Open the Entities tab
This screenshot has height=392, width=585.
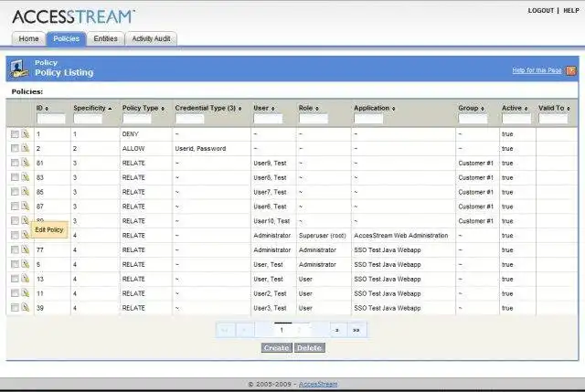(x=106, y=38)
